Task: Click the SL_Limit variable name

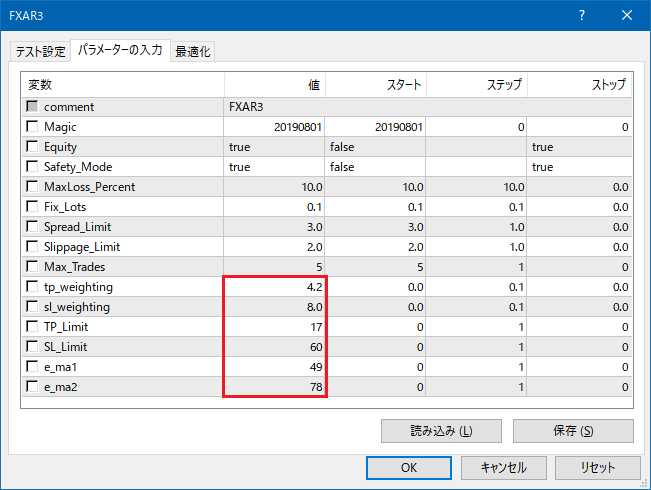Action: tap(65, 347)
